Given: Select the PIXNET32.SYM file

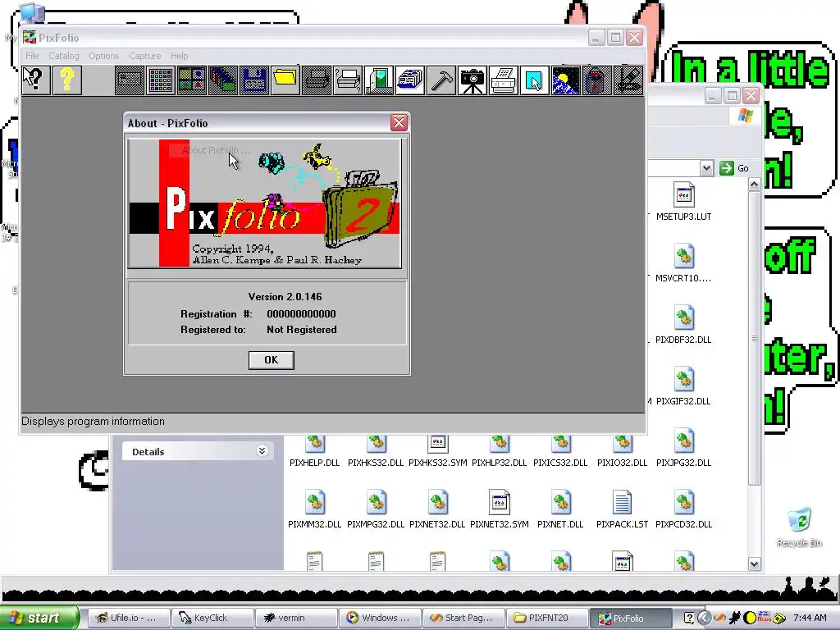Looking at the screenshot, I should [x=500, y=510].
